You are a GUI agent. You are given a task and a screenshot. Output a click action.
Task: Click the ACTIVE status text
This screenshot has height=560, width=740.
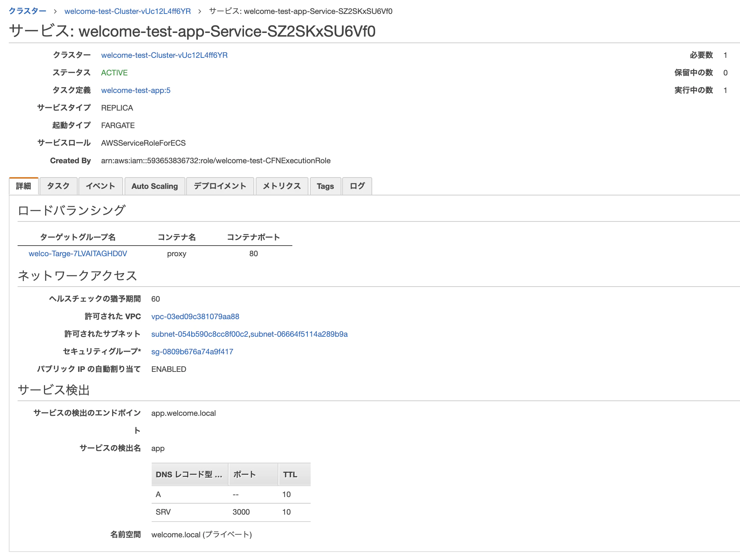[x=114, y=73]
